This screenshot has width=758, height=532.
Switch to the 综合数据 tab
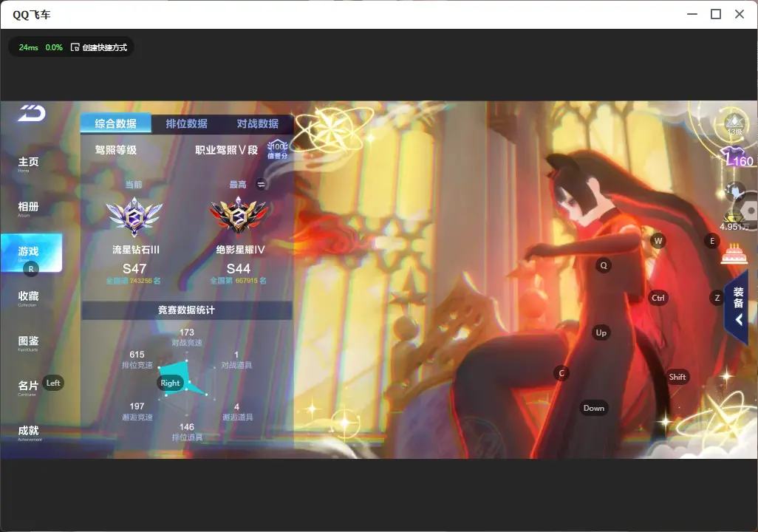click(x=115, y=123)
